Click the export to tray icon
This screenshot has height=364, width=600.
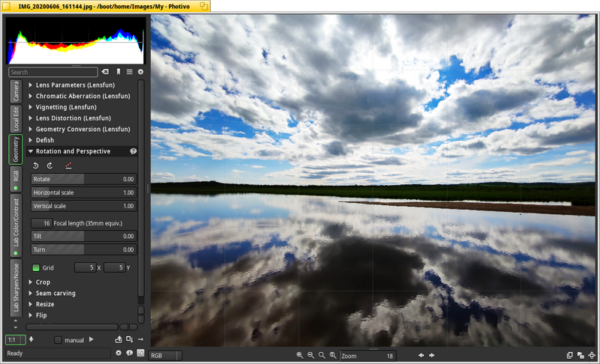click(118, 339)
